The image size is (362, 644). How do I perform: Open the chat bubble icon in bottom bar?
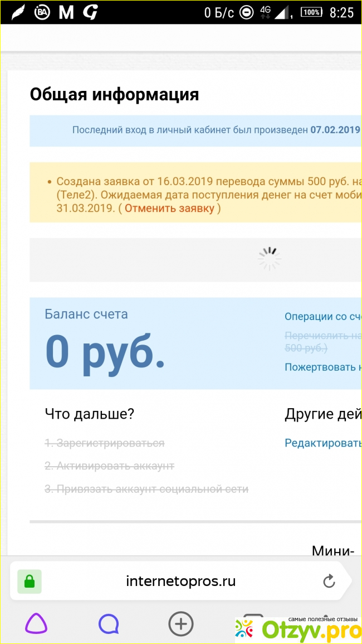click(109, 624)
